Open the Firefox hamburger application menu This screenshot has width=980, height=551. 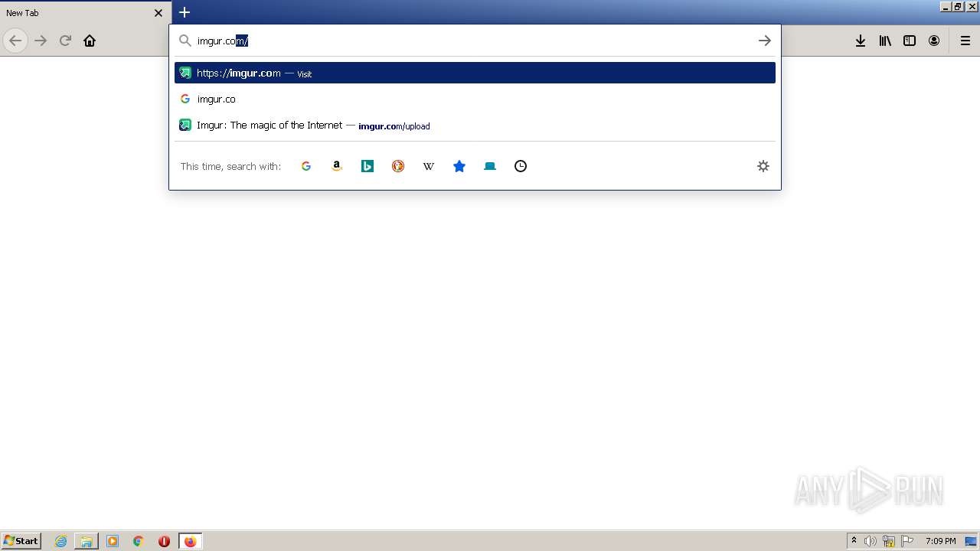coord(965,41)
